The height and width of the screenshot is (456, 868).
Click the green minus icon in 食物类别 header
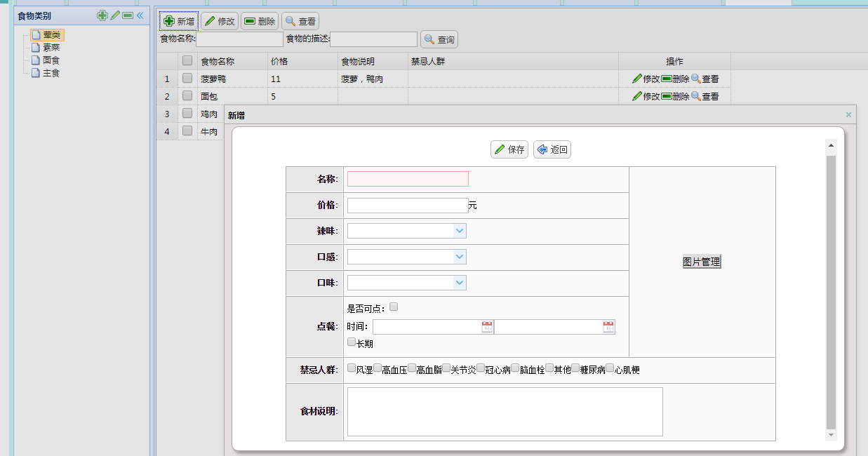tap(128, 15)
